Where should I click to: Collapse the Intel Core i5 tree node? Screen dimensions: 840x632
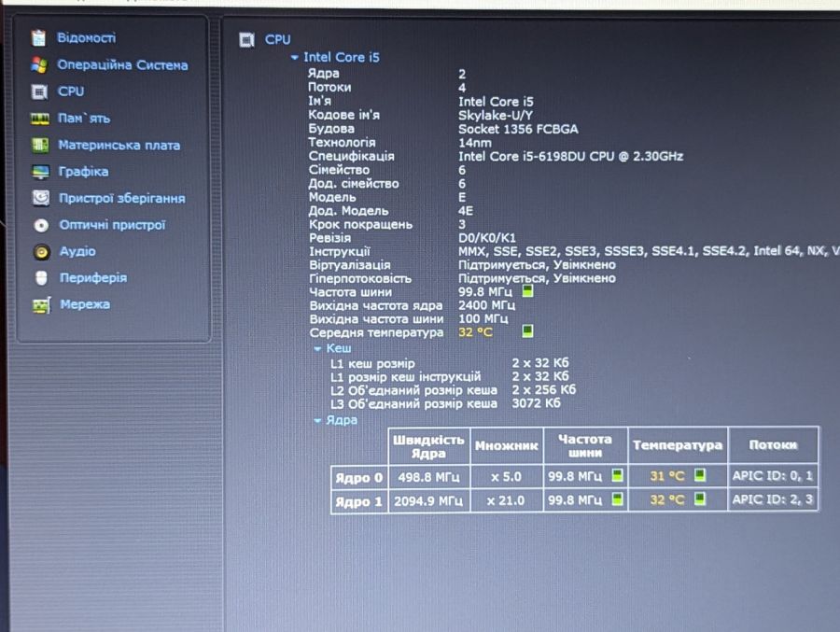294,57
